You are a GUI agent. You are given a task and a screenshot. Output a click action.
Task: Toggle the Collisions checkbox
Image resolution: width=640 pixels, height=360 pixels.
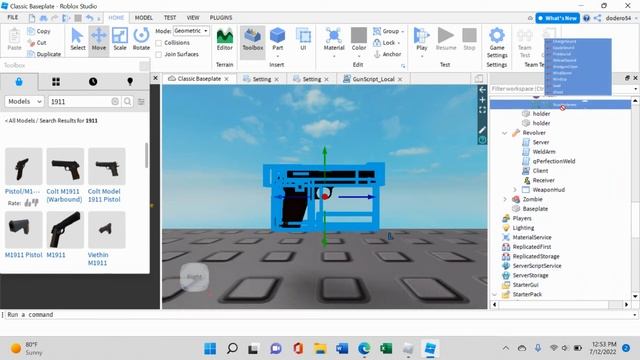(x=159, y=43)
